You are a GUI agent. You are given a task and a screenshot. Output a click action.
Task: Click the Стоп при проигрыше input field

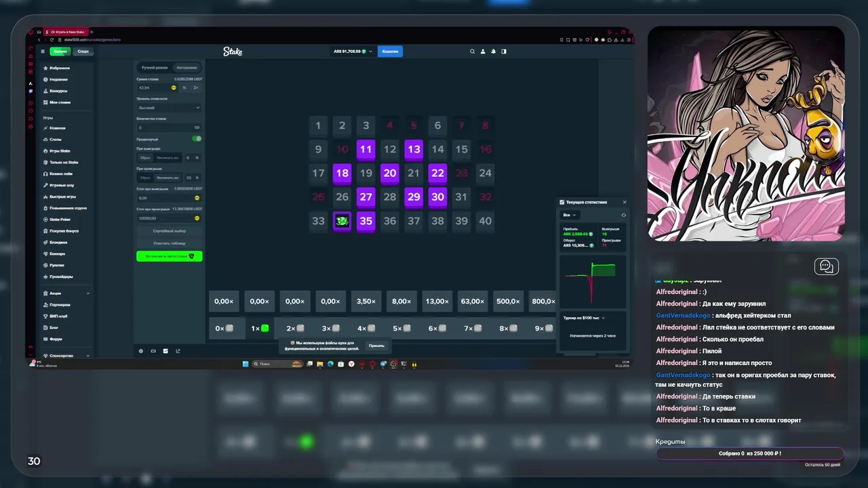click(169, 218)
